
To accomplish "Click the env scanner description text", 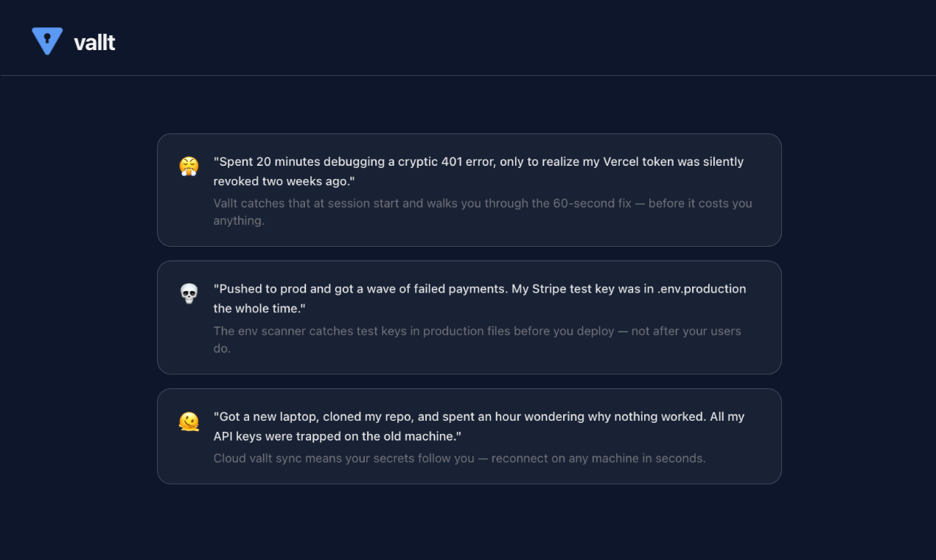I will click(x=477, y=339).
